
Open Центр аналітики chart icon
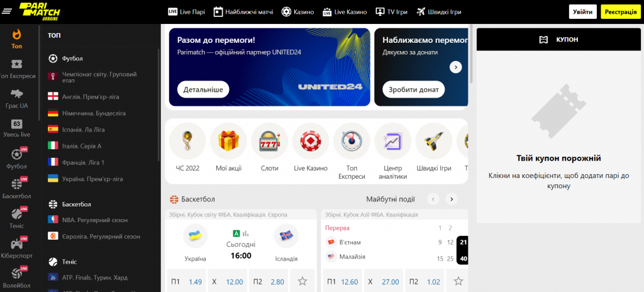pyautogui.click(x=392, y=142)
